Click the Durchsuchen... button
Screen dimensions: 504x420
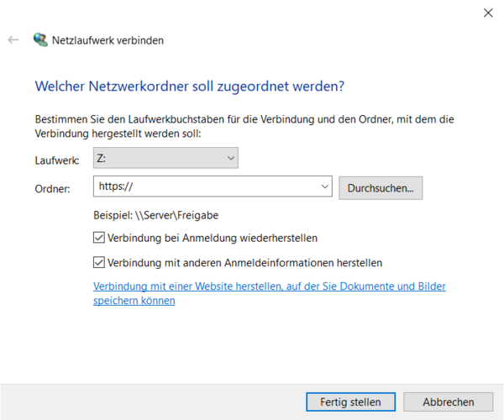coord(381,188)
